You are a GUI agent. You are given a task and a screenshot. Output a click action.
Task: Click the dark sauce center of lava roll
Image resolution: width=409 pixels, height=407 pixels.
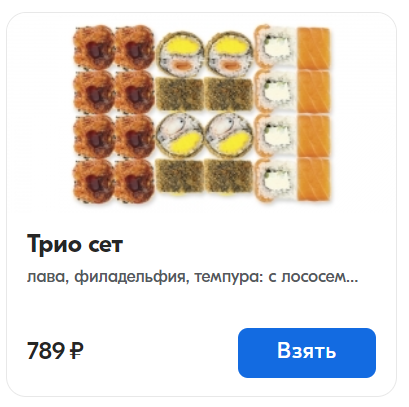[x=93, y=50]
